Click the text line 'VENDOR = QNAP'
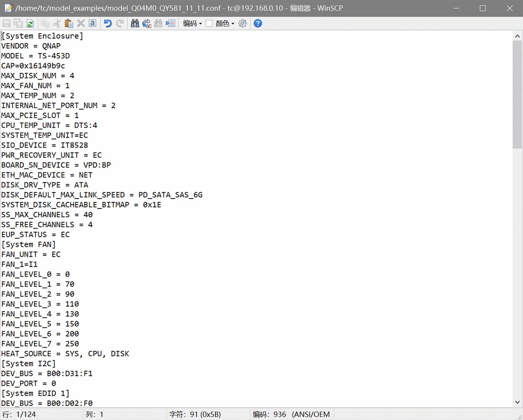The width and height of the screenshot is (523, 420). pyautogui.click(x=31, y=46)
